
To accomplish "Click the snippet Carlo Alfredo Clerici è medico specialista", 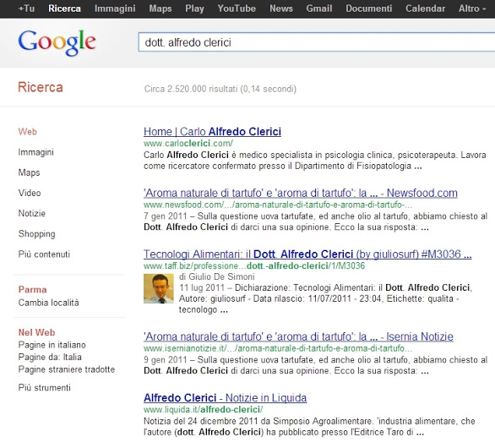I will (x=315, y=161).
